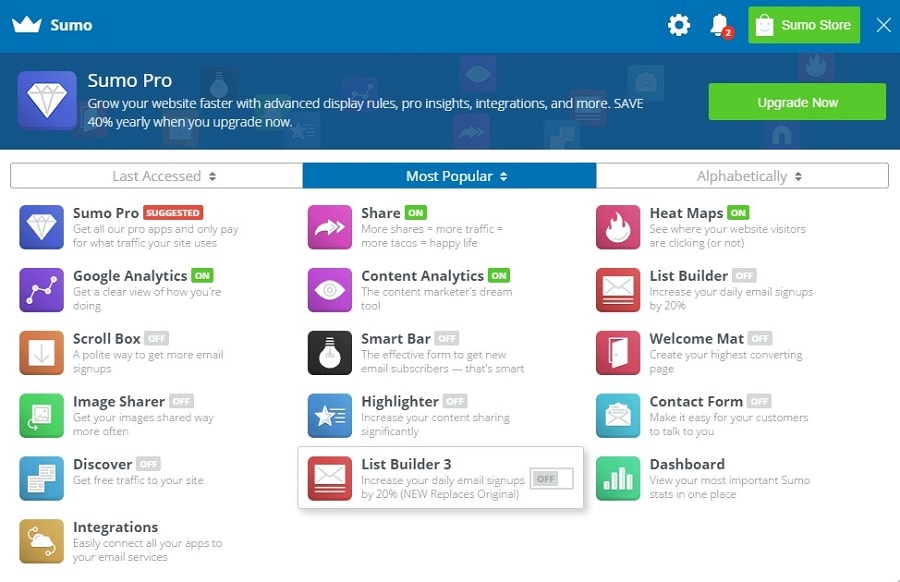This screenshot has width=900, height=582.
Task: Toggle the Share ON badge
Action: click(x=416, y=213)
